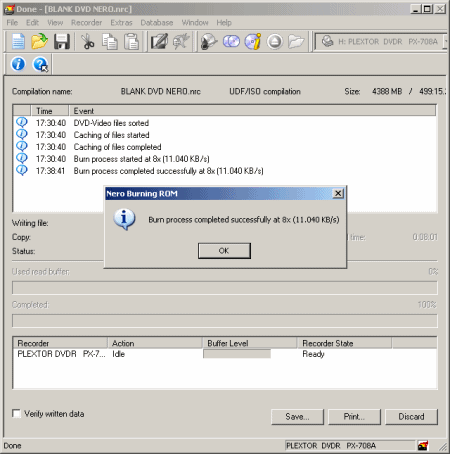
Task: Click the Cut scissors icon
Action: click(88, 42)
